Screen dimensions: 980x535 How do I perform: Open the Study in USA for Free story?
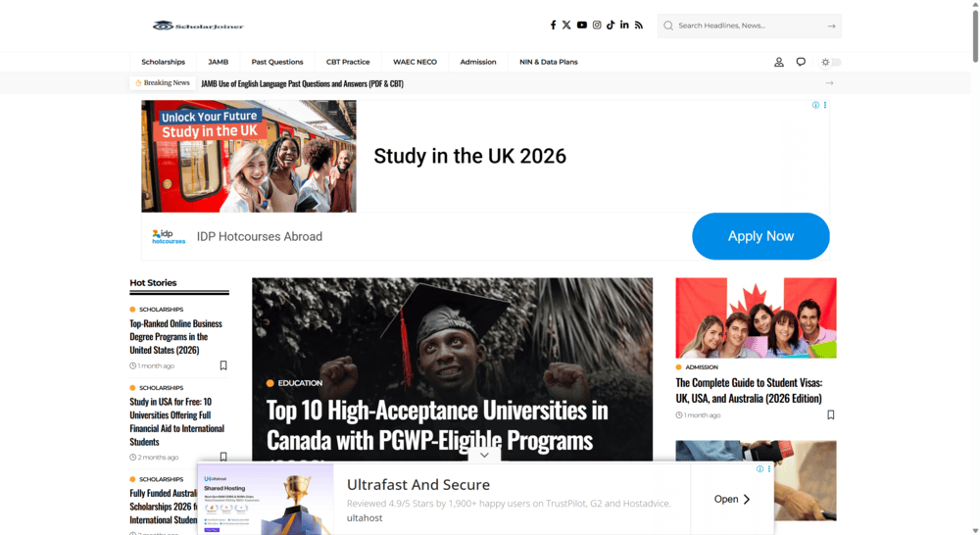click(176, 422)
